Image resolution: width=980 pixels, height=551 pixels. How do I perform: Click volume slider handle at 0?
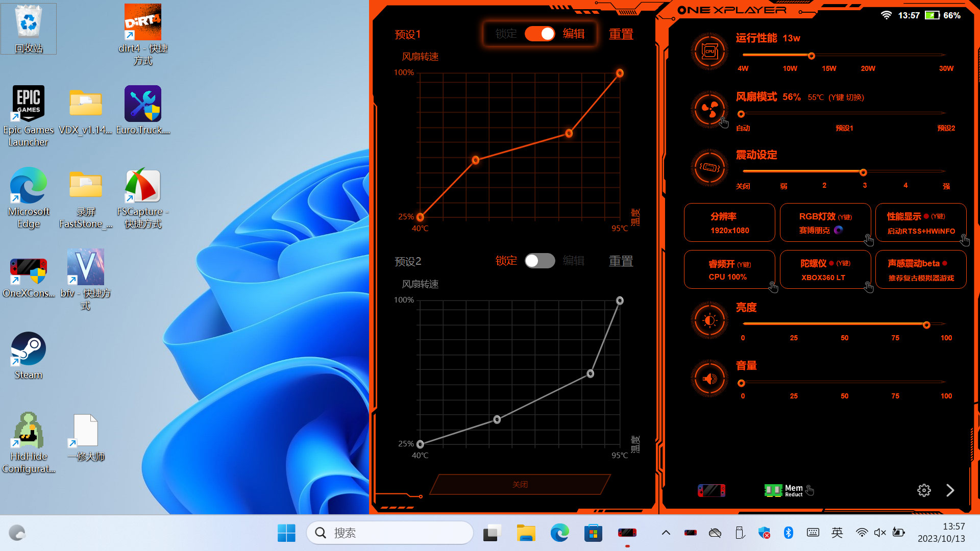tap(741, 383)
